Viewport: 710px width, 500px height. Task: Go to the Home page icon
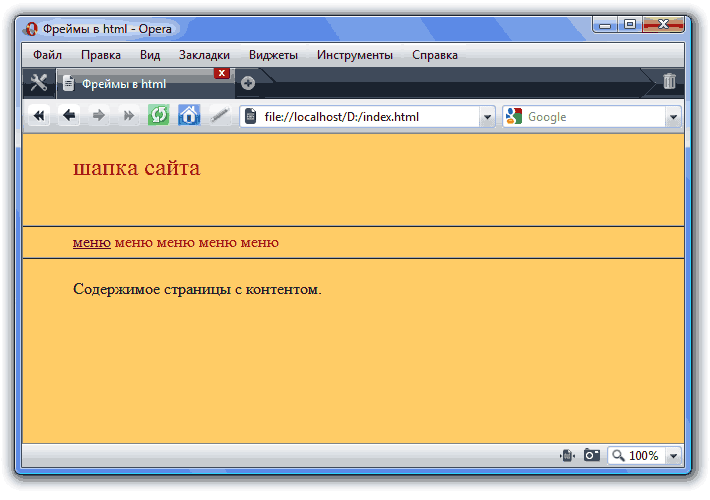click(x=189, y=116)
